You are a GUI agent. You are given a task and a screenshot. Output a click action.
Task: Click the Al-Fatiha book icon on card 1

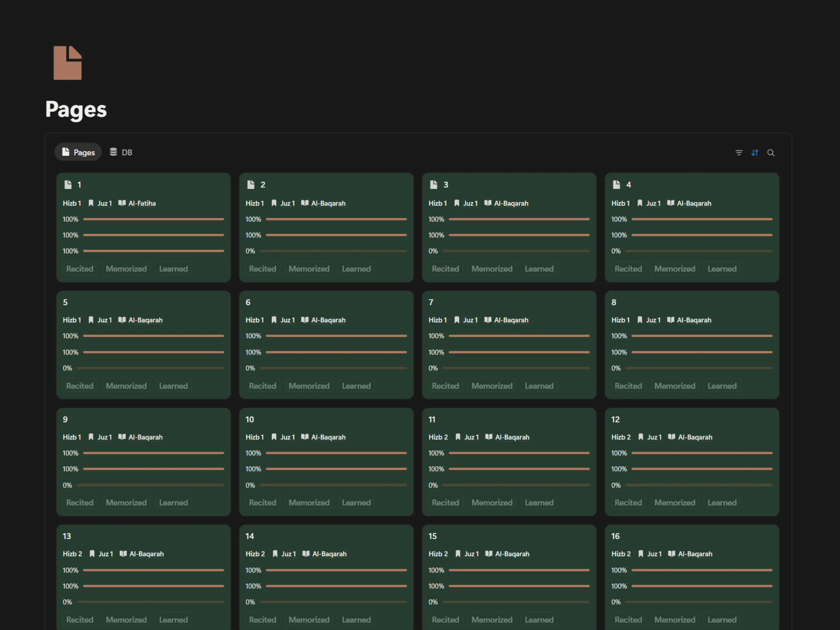point(122,203)
